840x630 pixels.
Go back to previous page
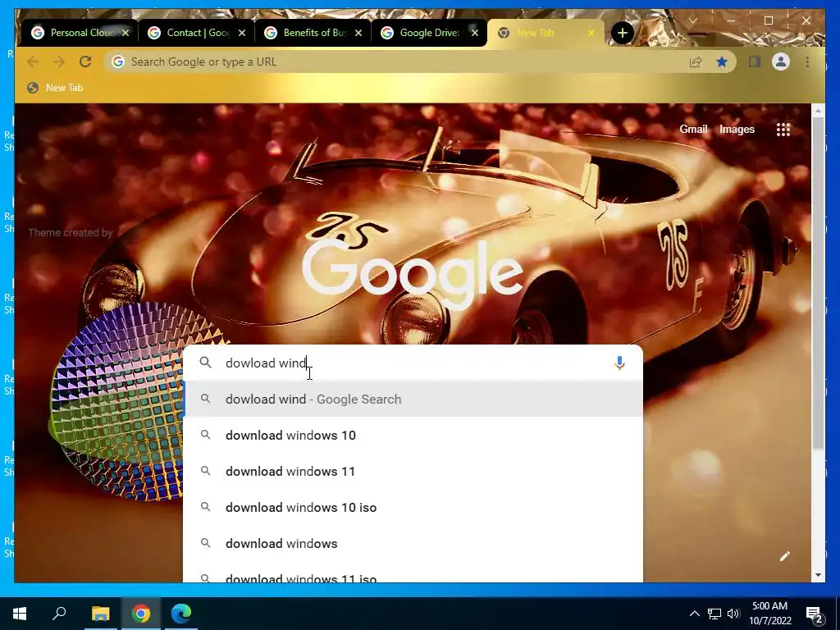pos(33,62)
